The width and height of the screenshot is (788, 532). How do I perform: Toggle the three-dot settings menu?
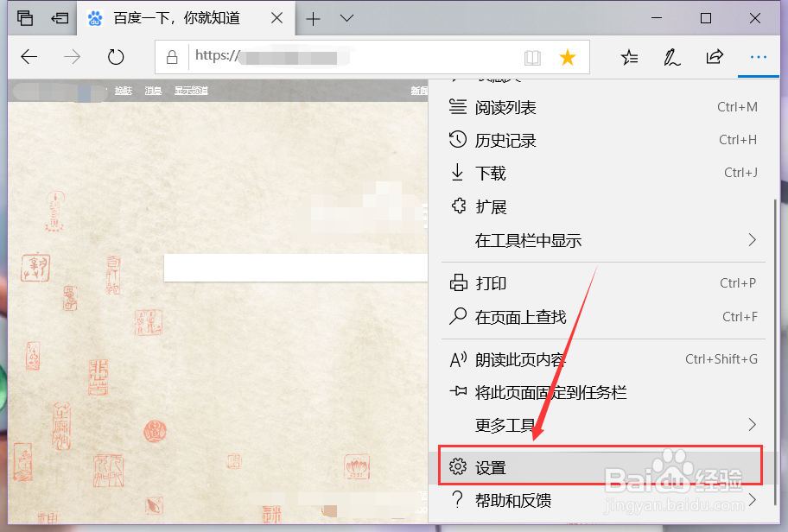click(x=758, y=57)
